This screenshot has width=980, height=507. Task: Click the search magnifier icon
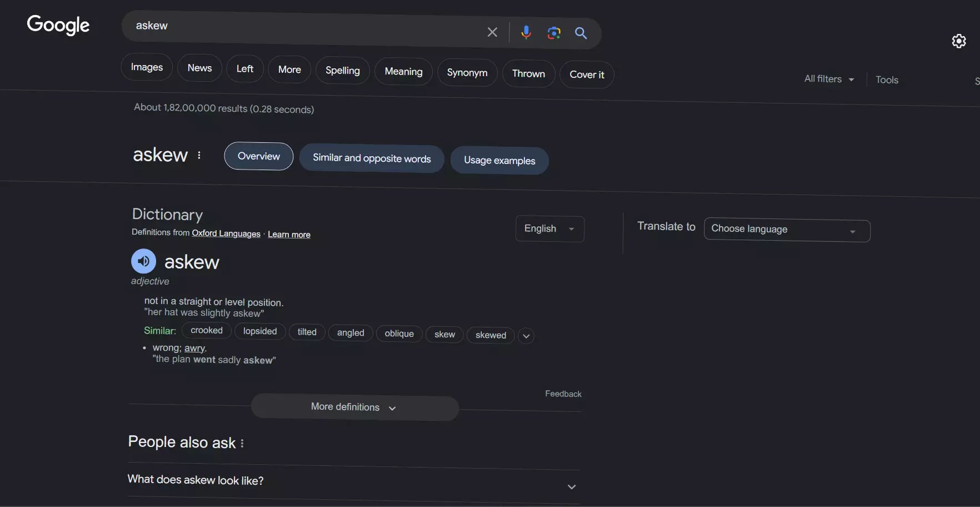(x=581, y=33)
